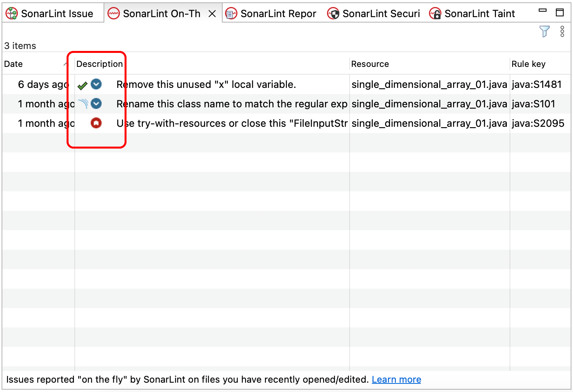Click rule key java:S101
573x392 pixels.
tap(533, 104)
